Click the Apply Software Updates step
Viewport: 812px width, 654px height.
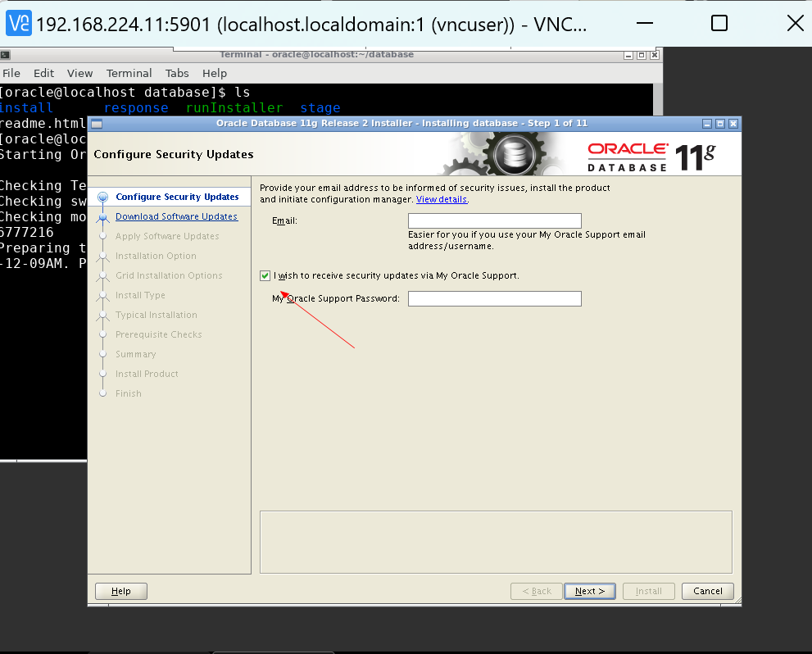[167, 236]
